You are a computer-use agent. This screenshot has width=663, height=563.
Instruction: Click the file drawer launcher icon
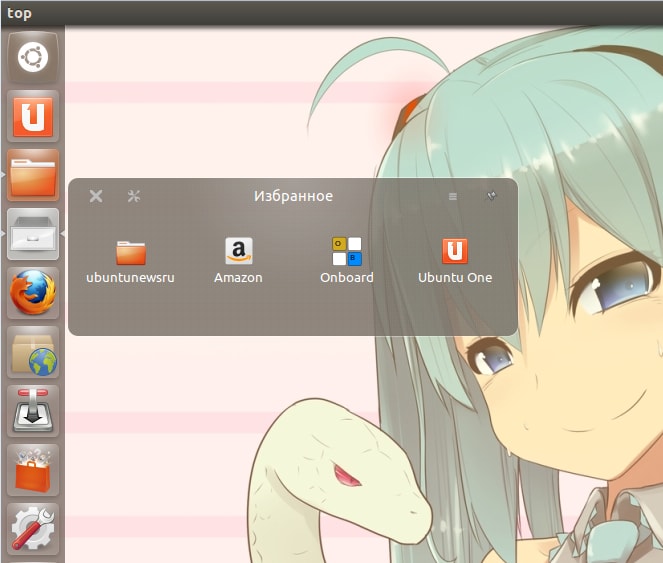(33, 234)
